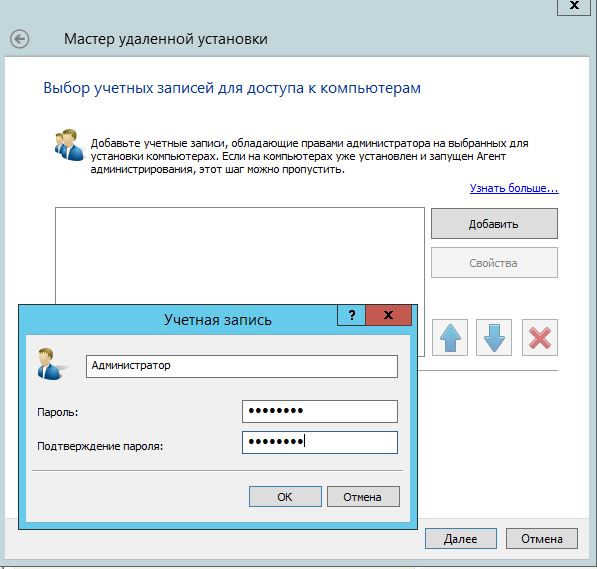Close the wizard with the top-right X
This screenshot has height=569, width=597.
point(574,6)
